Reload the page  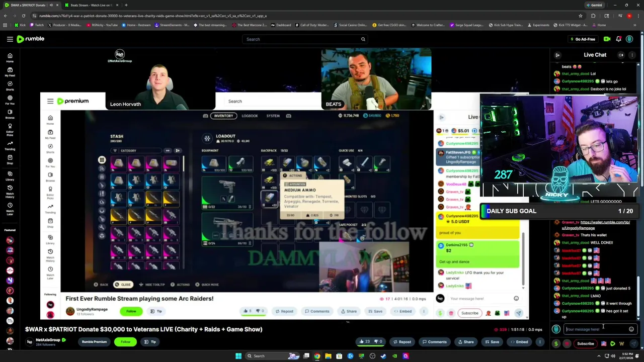coord(23,16)
